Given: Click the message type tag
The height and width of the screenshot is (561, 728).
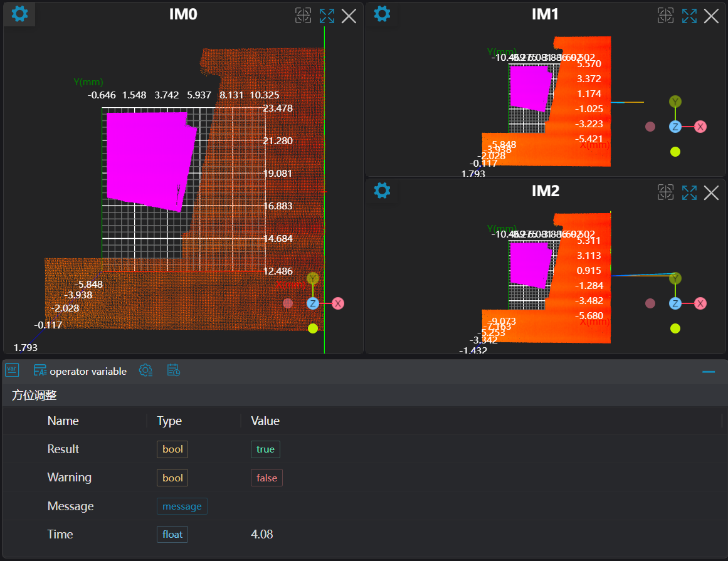Looking at the screenshot, I should coord(182,506).
